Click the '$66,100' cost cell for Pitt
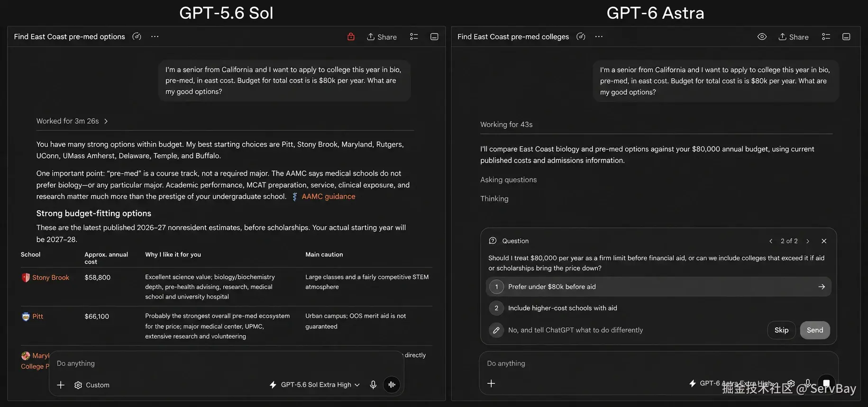Image resolution: width=868 pixels, height=407 pixels. (97, 317)
